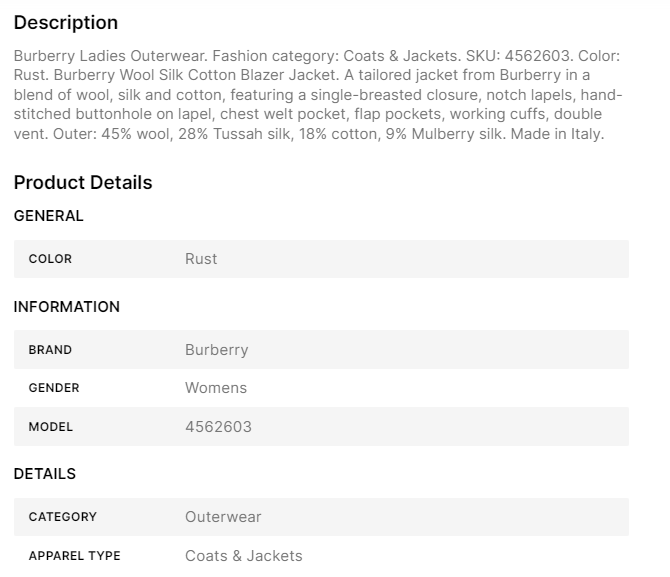
Task: Click the model number 4562603
Action: [x=218, y=427]
